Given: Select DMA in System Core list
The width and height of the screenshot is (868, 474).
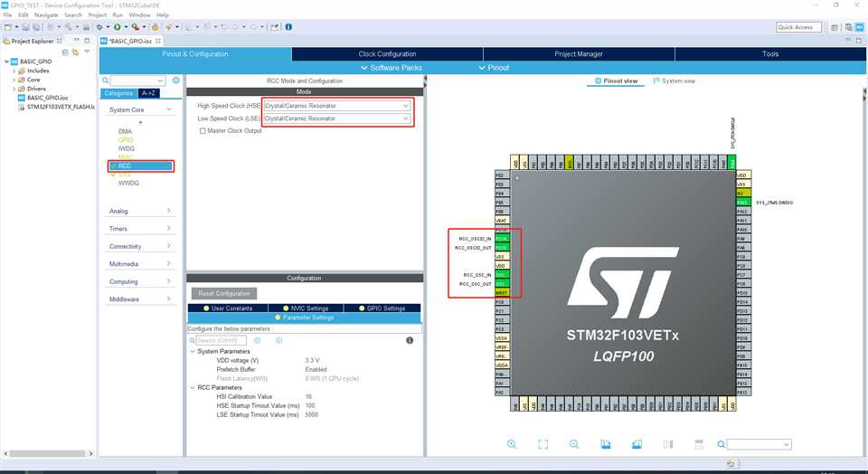Looking at the screenshot, I should [125, 131].
